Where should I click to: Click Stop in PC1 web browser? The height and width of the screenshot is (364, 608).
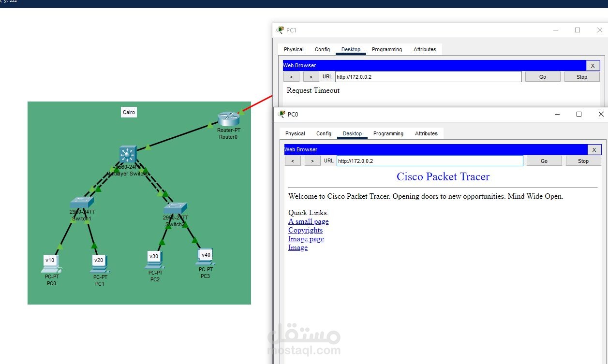[582, 77]
